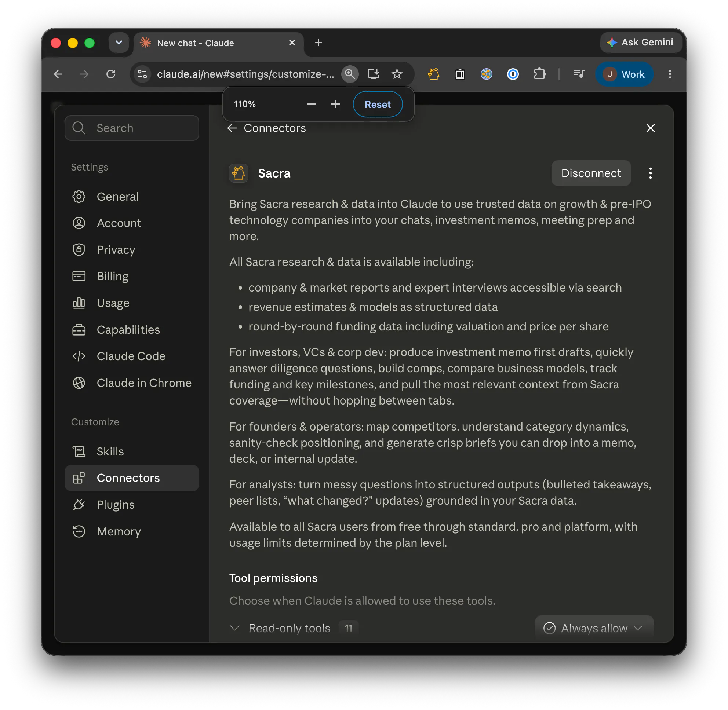The height and width of the screenshot is (710, 728).
Task: Click the macOS green fullscreen button
Action: tap(90, 43)
